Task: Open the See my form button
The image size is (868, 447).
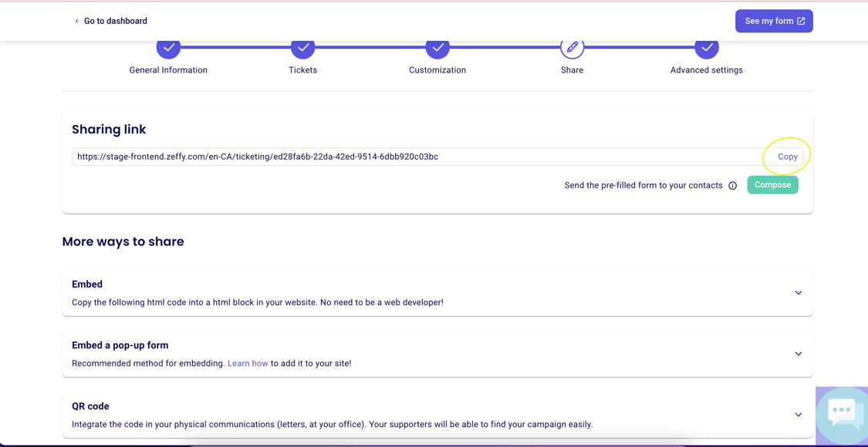Action: click(x=774, y=22)
